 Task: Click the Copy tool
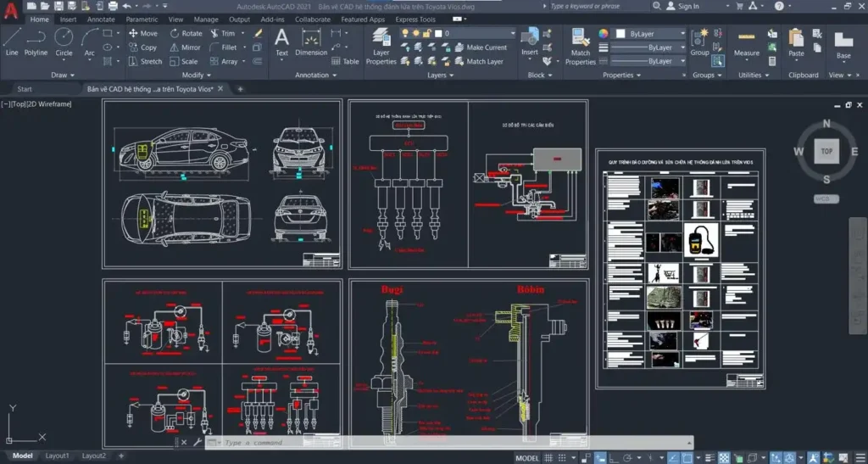pyautogui.click(x=143, y=48)
